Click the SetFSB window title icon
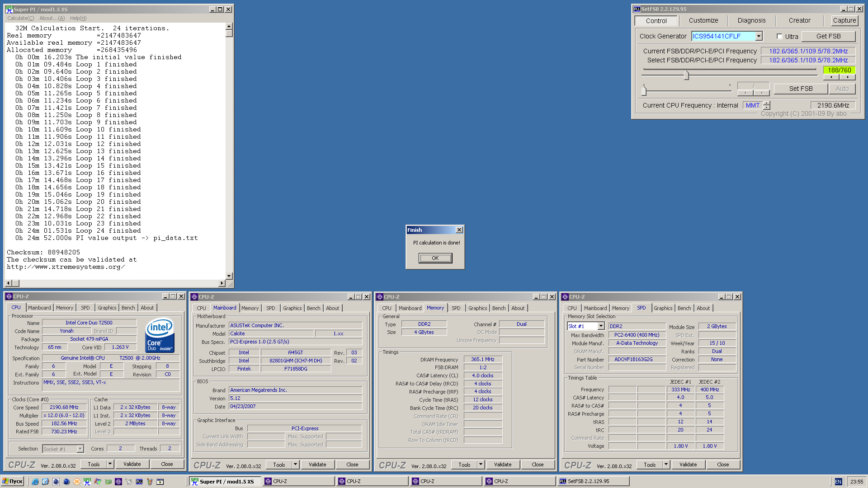The image size is (868, 488). pyautogui.click(x=637, y=9)
